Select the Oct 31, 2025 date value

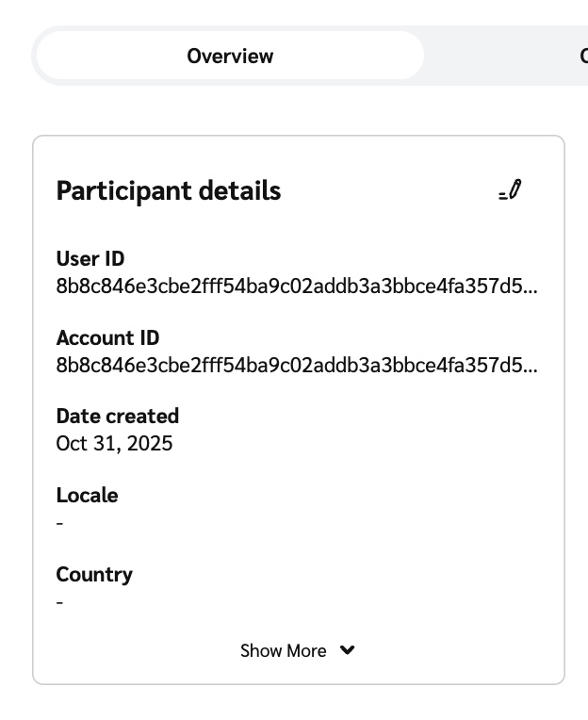click(x=114, y=443)
